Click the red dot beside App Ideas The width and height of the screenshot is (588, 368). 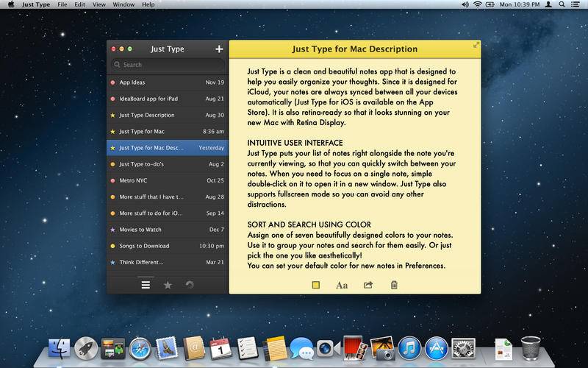point(112,82)
